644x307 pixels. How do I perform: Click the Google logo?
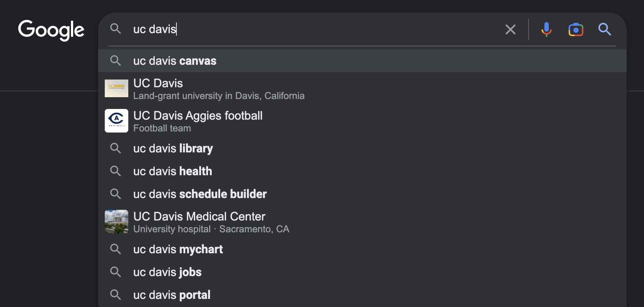click(x=51, y=30)
